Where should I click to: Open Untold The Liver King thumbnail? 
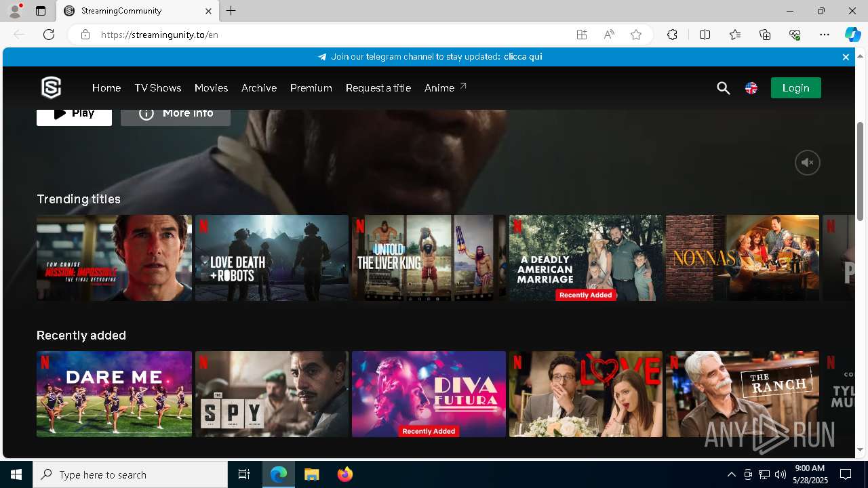coord(429,258)
